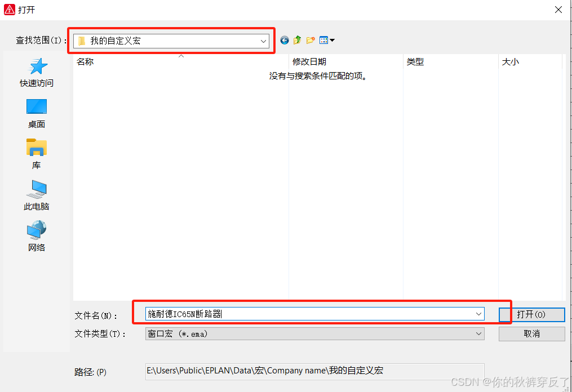
Task: Create a new folder icon
Action: point(311,40)
